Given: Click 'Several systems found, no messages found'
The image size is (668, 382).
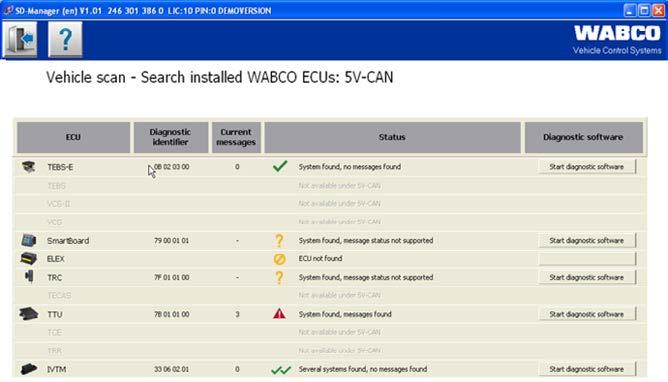Looking at the screenshot, I should click(x=363, y=369).
